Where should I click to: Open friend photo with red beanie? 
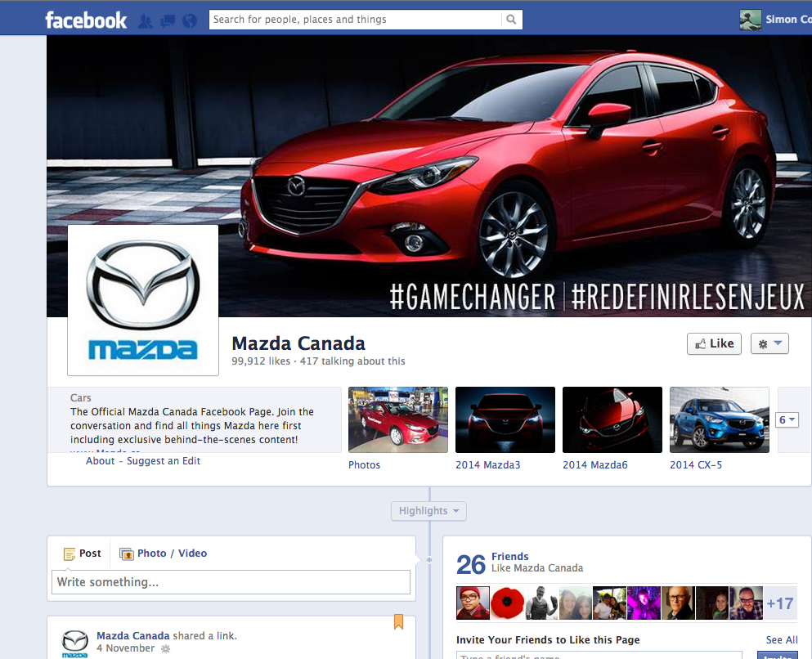(473, 603)
